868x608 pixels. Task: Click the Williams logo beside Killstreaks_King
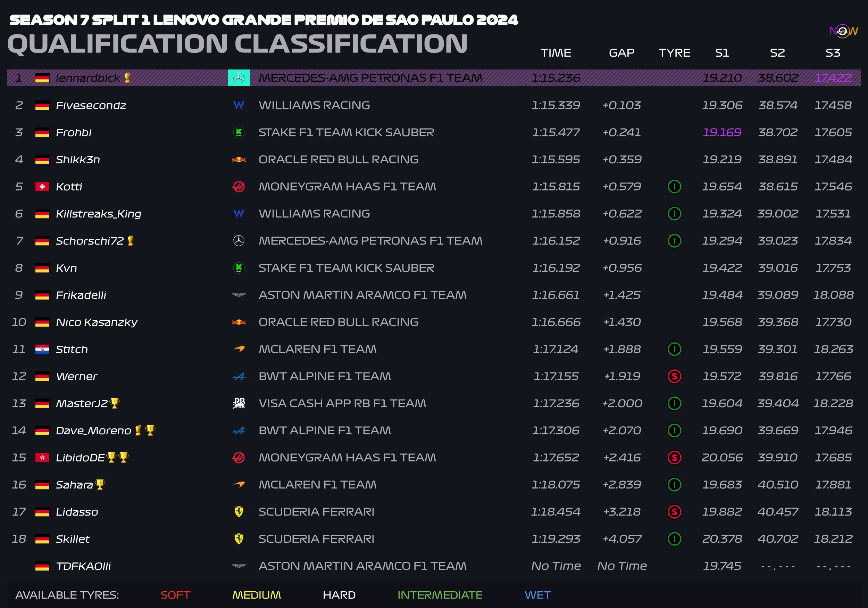point(239,214)
